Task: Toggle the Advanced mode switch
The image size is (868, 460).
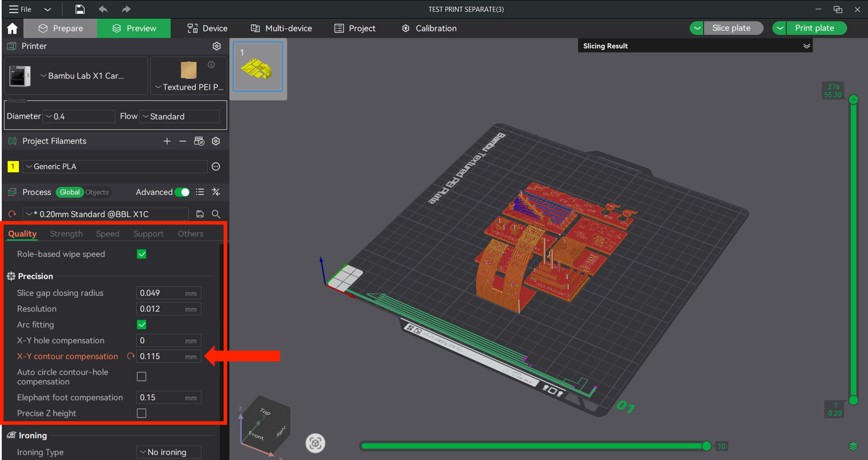Action: (x=182, y=192)
